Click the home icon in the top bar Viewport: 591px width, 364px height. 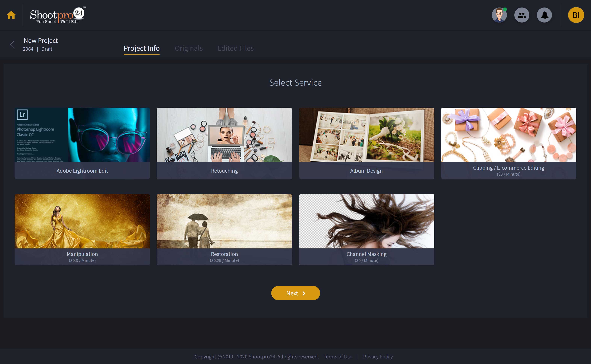[11, 15]
